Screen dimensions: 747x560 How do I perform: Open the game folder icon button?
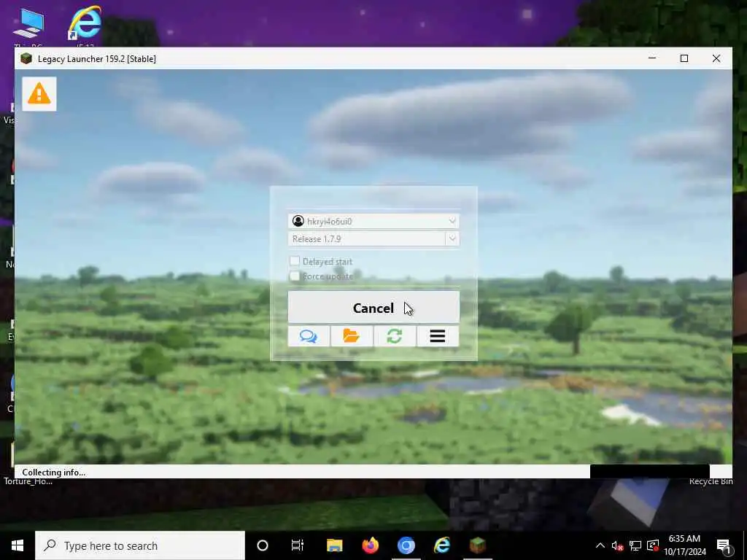tap(352, 336)
